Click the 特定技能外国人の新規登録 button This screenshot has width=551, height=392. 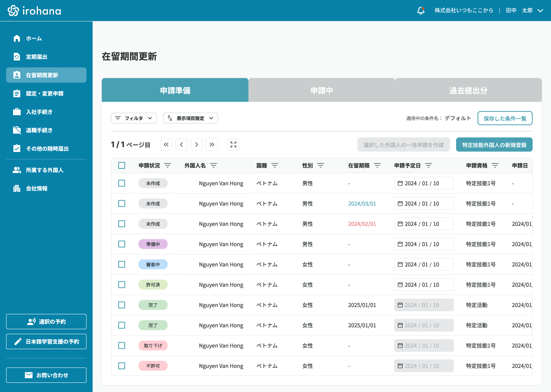pos(494,145)
